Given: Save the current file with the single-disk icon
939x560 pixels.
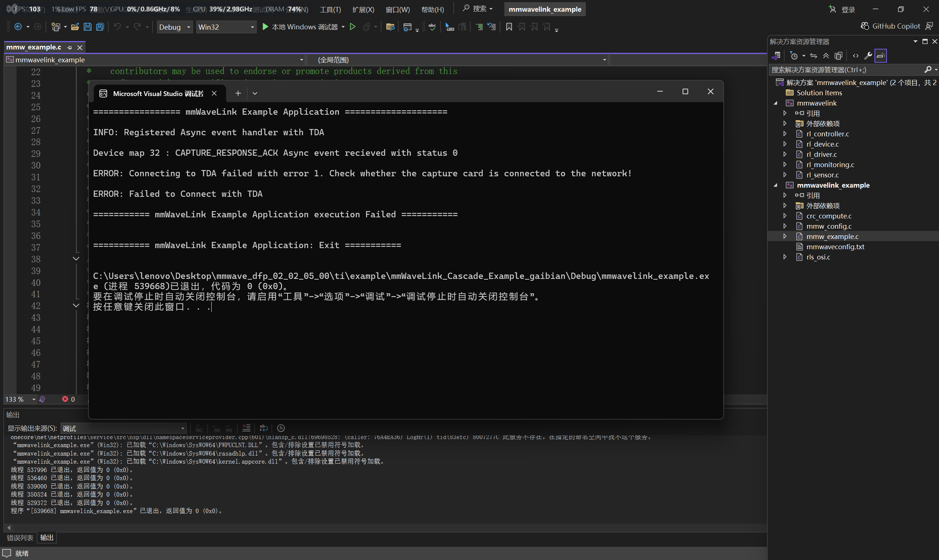Looking at the screenshot, I should pyautogui.click(x=88, y=27).
